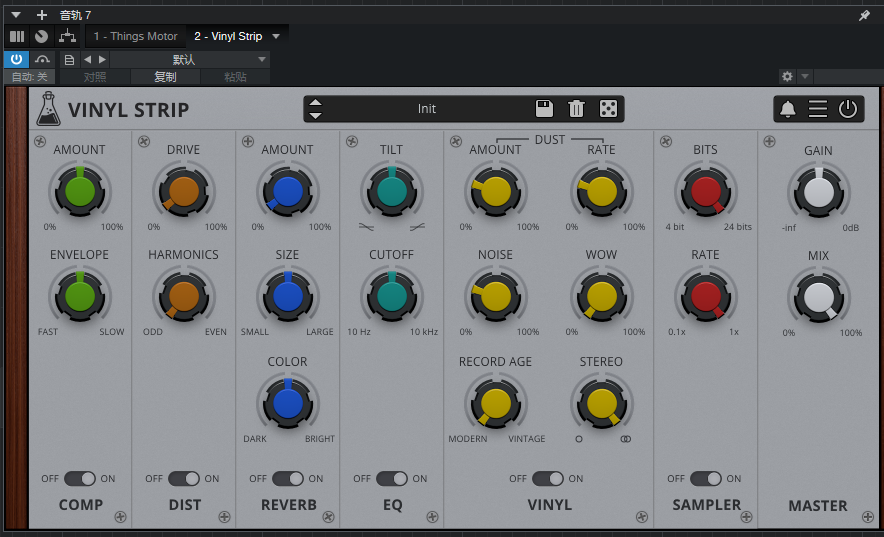Open the hamburger menu icon
The height and width of the screenshot is (537, 884).
coord(817,109)
